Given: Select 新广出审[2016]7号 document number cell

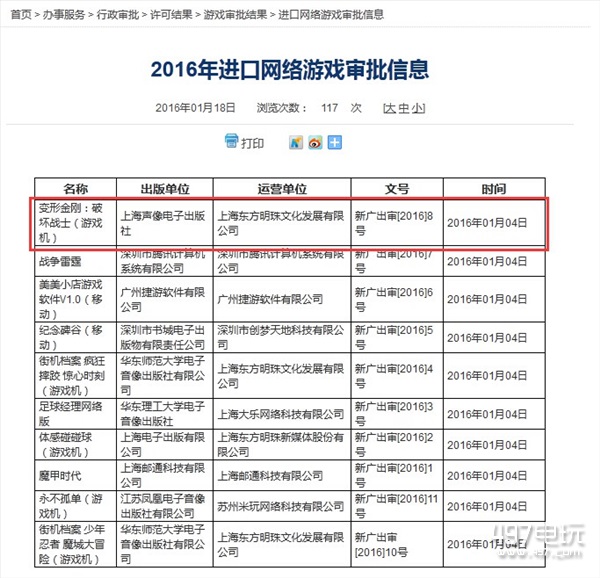Looking at the screenshot, I should tap(397, 261).
